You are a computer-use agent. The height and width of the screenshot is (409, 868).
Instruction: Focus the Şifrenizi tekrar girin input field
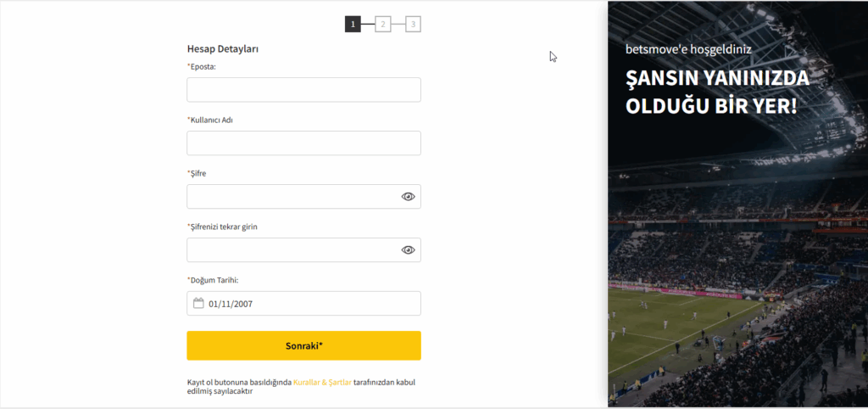click(292, 250)
